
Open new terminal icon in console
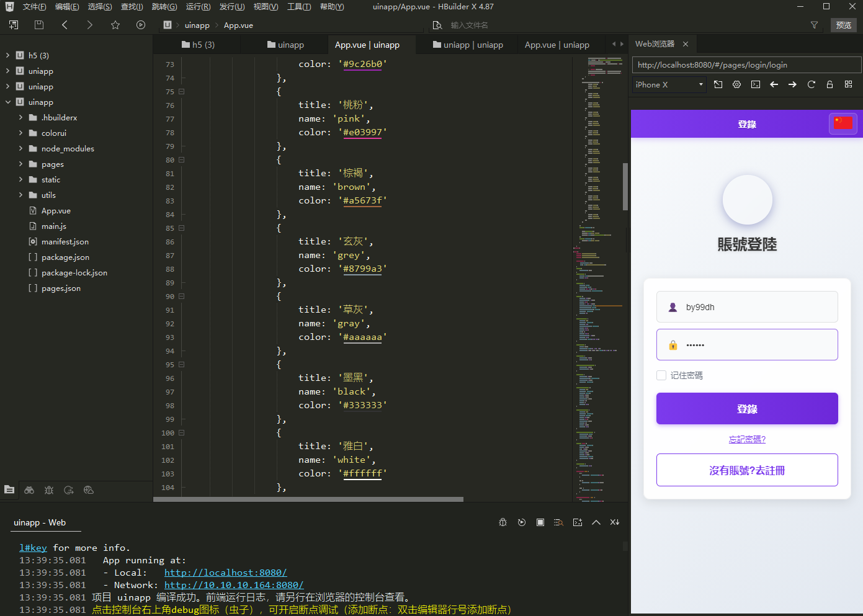pyautogui.click(x=578, y=522)
